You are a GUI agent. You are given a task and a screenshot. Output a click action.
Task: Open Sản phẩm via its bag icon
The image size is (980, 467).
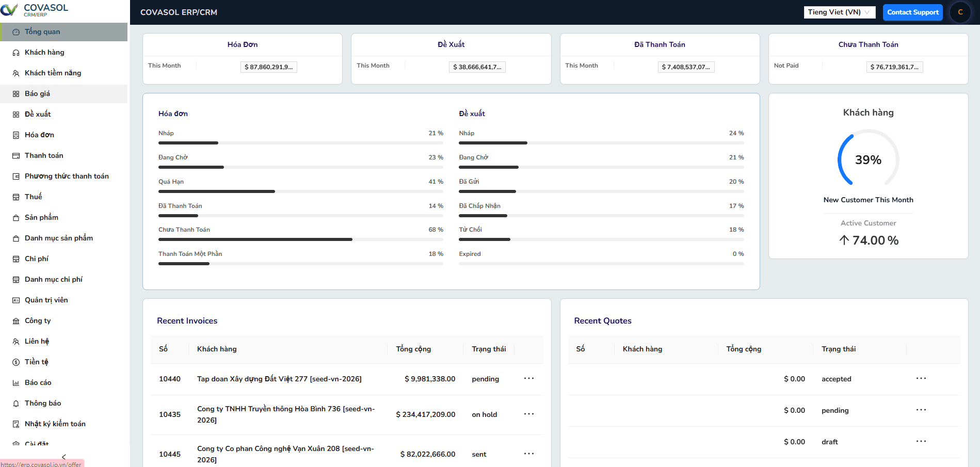pyautogui.click(x=15, y=217)
